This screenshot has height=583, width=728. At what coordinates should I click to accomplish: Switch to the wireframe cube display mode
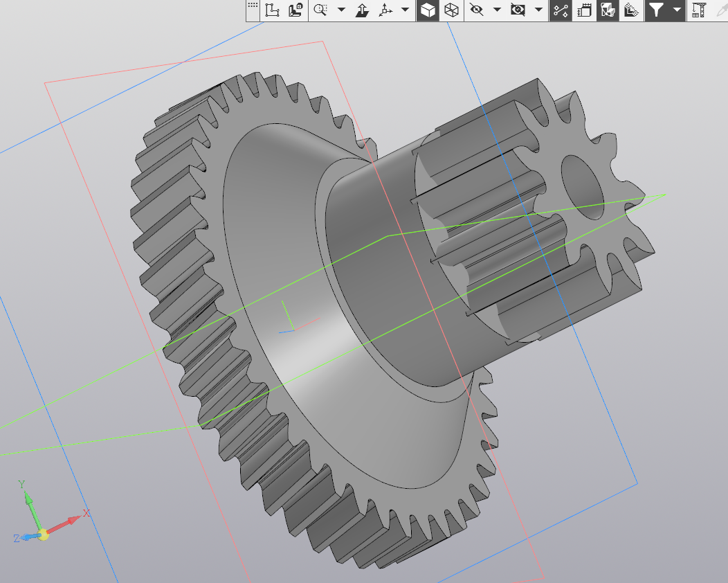[x=451, y=10]
